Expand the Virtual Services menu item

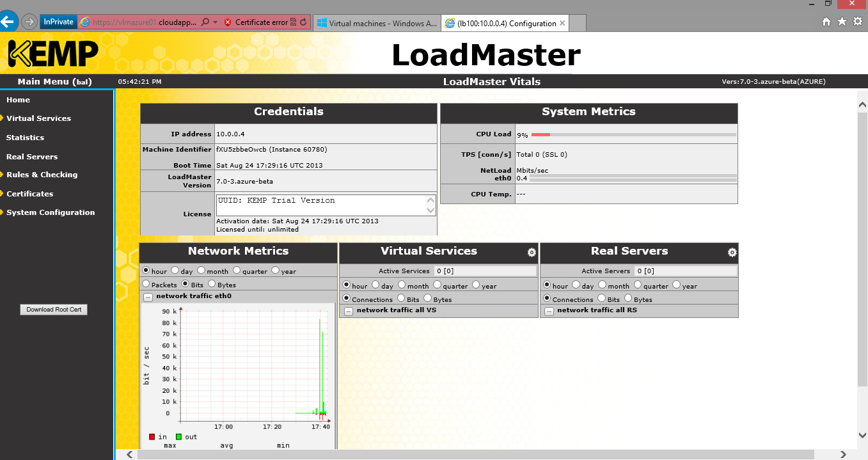tap(38, 118)
